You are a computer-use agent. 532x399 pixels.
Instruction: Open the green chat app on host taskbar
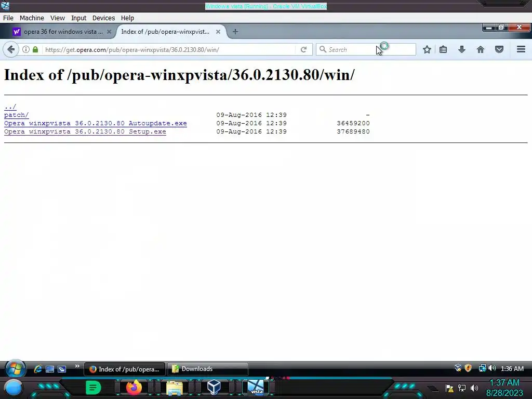click(94, 388)
